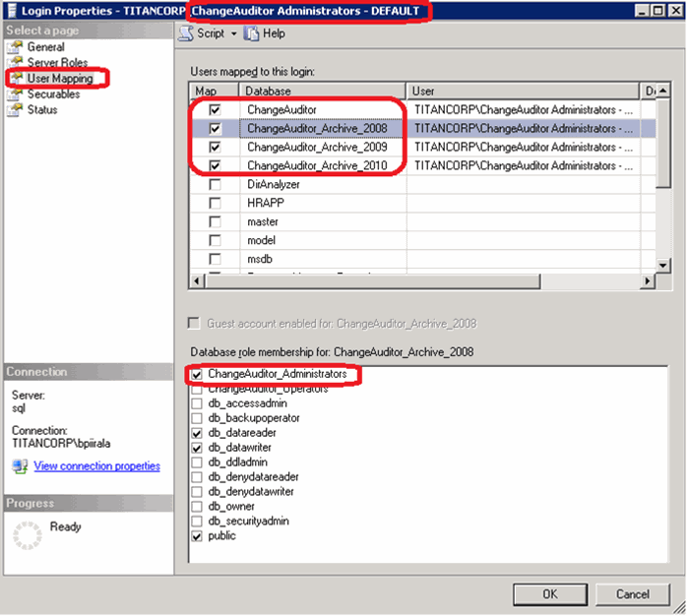
Task: Open the Script dropdown arrow
Action: [234, 33]
